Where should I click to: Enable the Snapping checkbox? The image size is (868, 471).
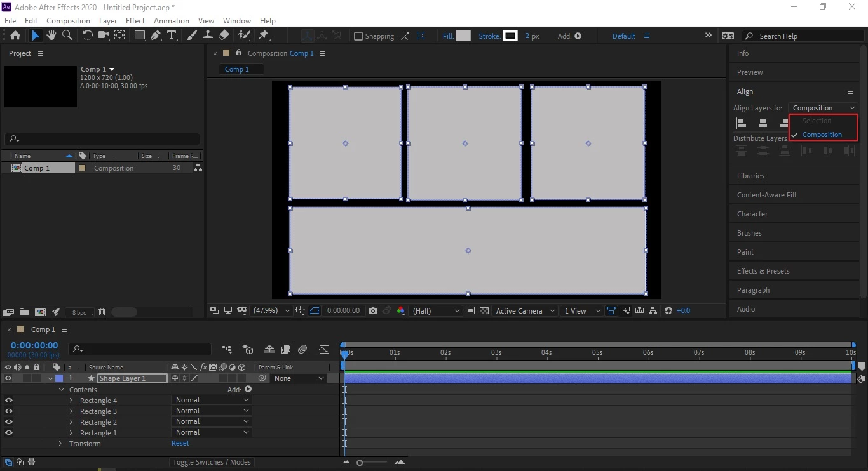pos(358,36)
